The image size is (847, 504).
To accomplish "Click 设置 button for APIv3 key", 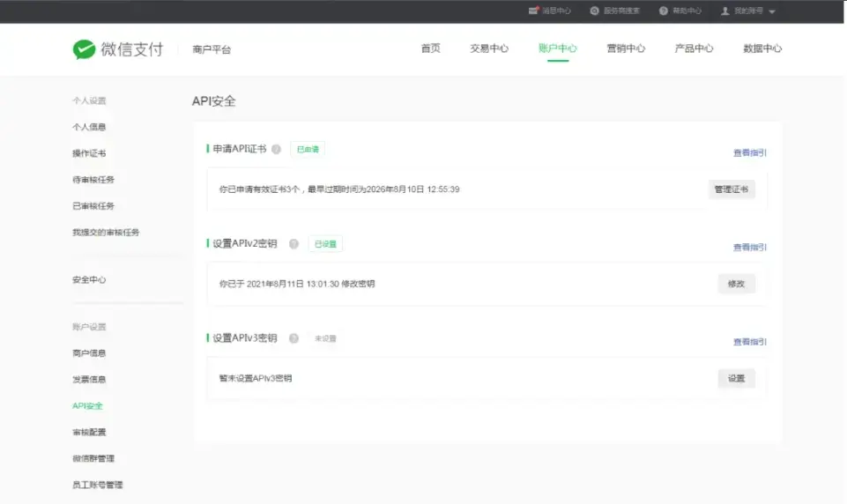I will [736, 378].
